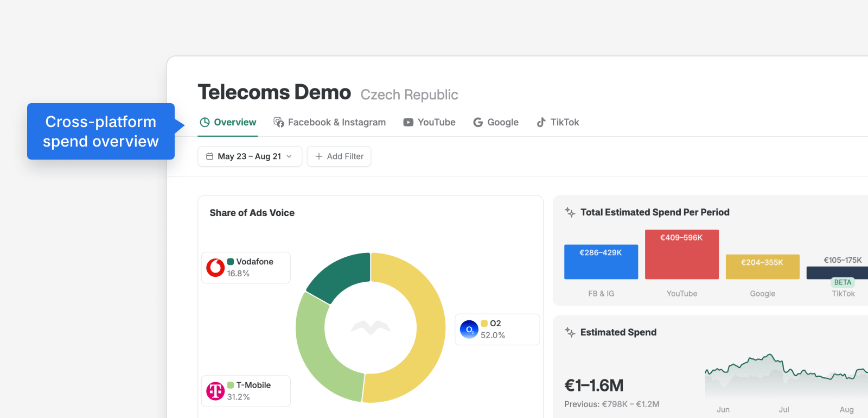Viewport: 868px width, 418px height.
Task: Click the Telecoms Demo heading
Action: pos(275,92)
